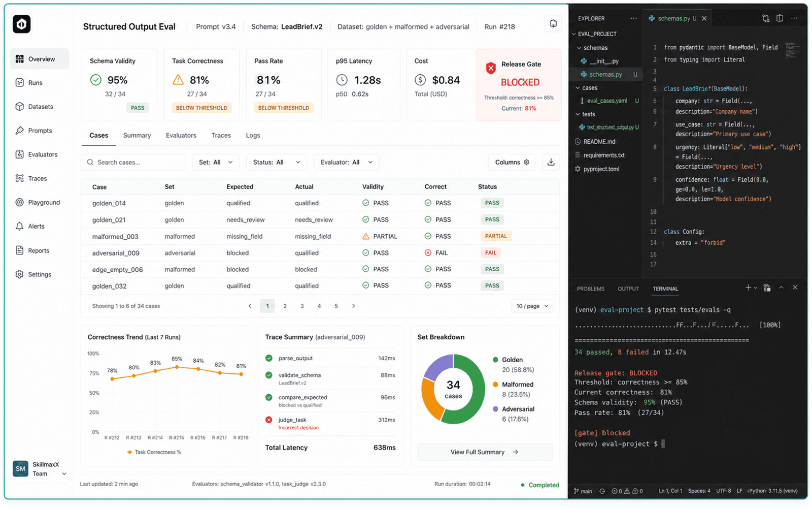This screenshot has height=508, width=812.
Task: Switch to the PROBLEMS panel tab
Action: tap(591, 289)
